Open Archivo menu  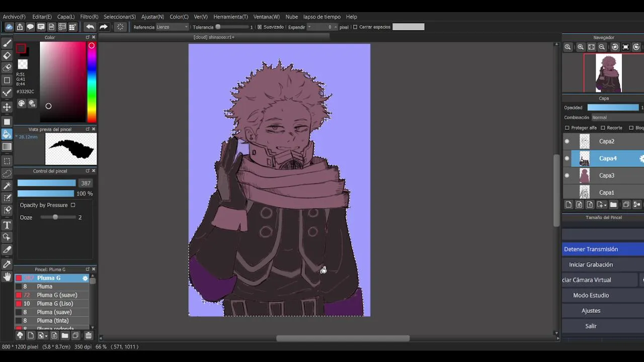14,17
